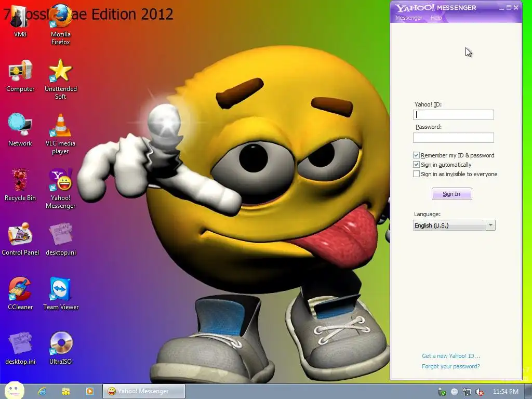Launch VLC media player shortcut
This screenshot has height=399, width=532.
[x=60, y=134]
